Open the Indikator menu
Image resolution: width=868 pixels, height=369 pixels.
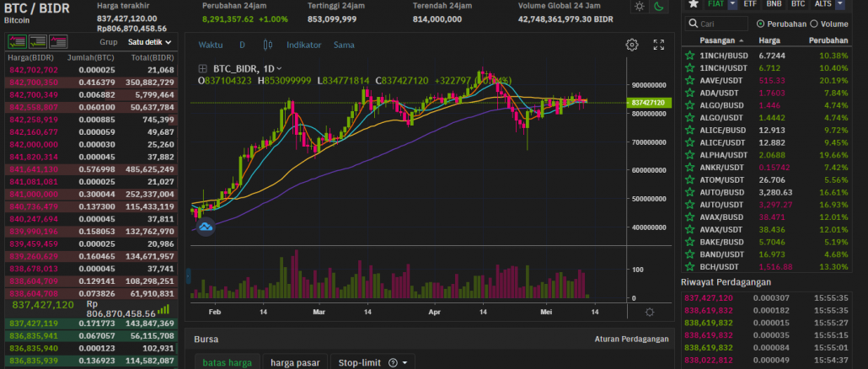pos(303,45)
